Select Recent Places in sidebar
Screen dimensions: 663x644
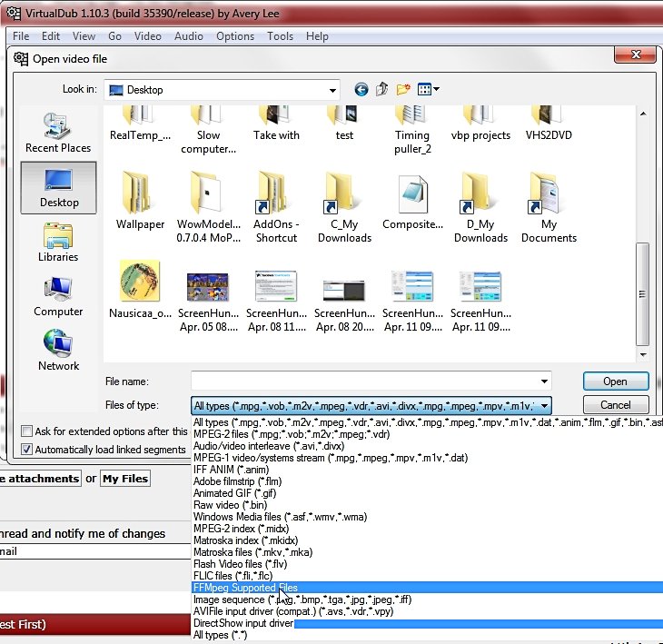[x=58, y=133]
